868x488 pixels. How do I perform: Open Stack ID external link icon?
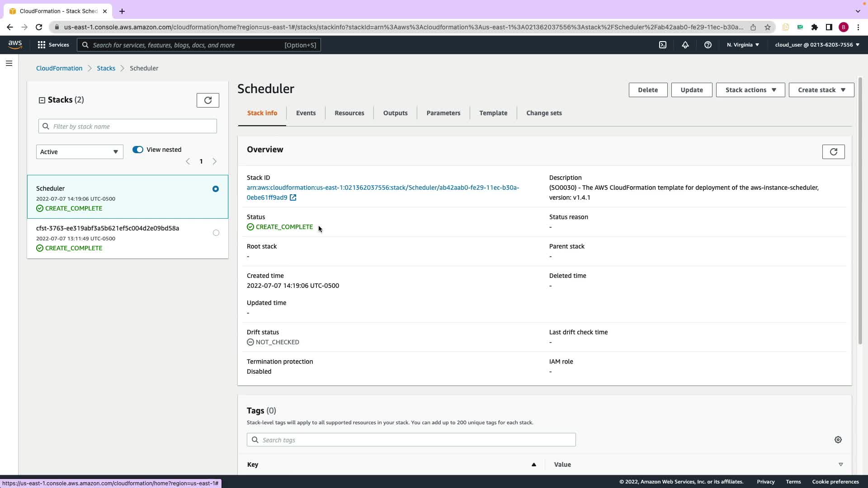pyautogui.click(x=293, y=197)
